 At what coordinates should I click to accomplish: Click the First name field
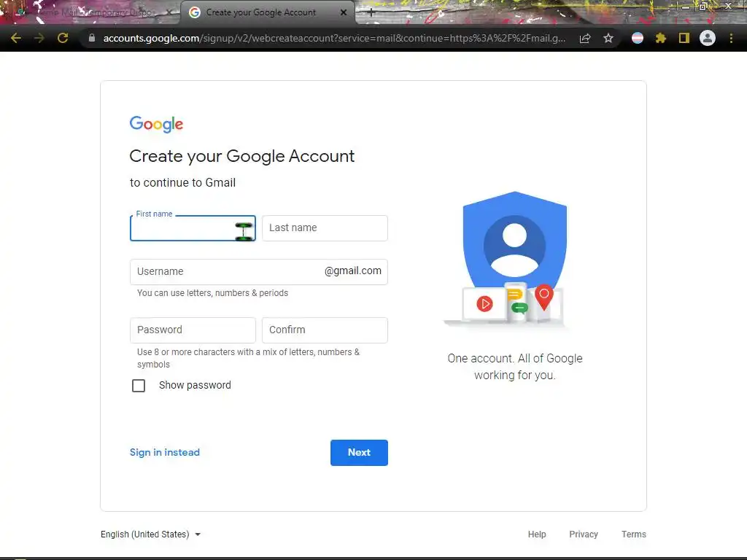193,228
